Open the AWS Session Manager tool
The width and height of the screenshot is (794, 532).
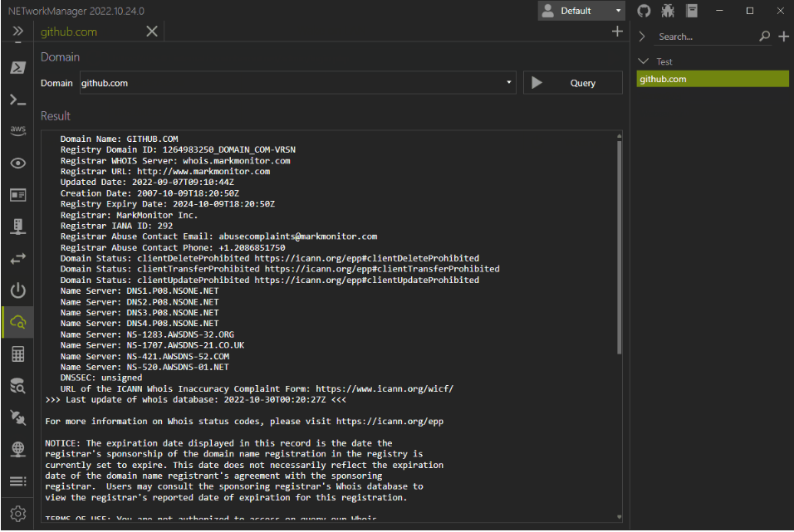pos(18,130)
